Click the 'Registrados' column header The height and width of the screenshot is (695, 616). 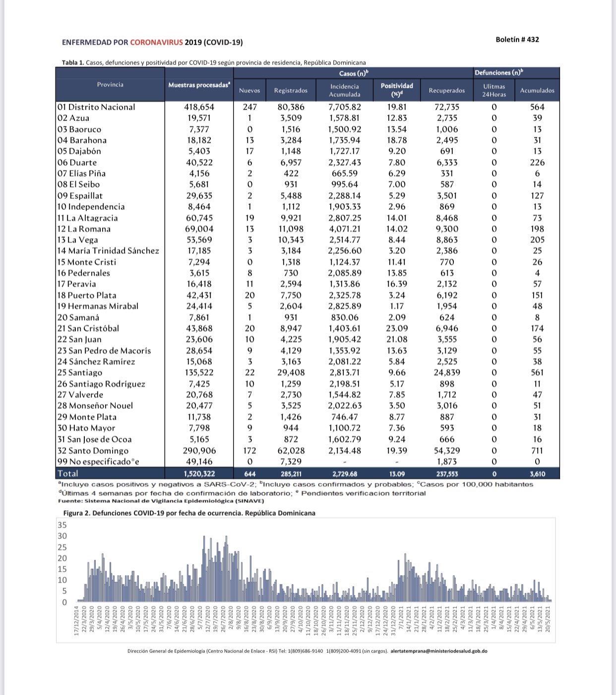tap(291, 90)
